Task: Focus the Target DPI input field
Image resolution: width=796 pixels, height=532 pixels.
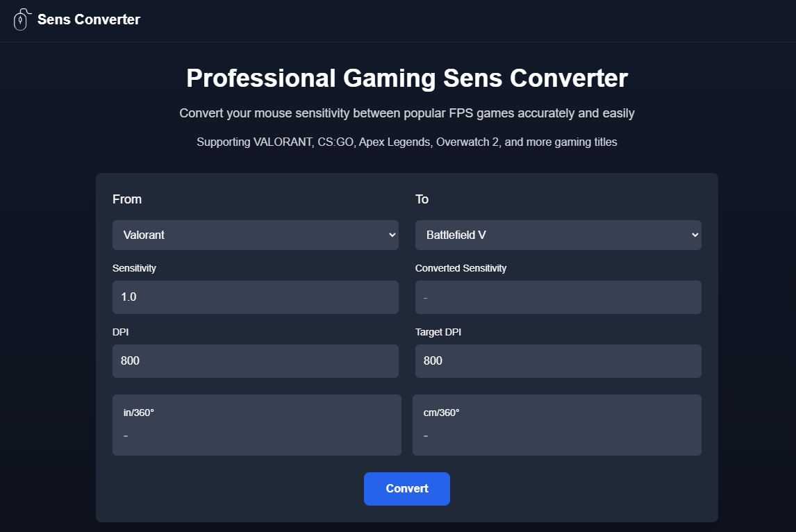Action: (558, 361)
